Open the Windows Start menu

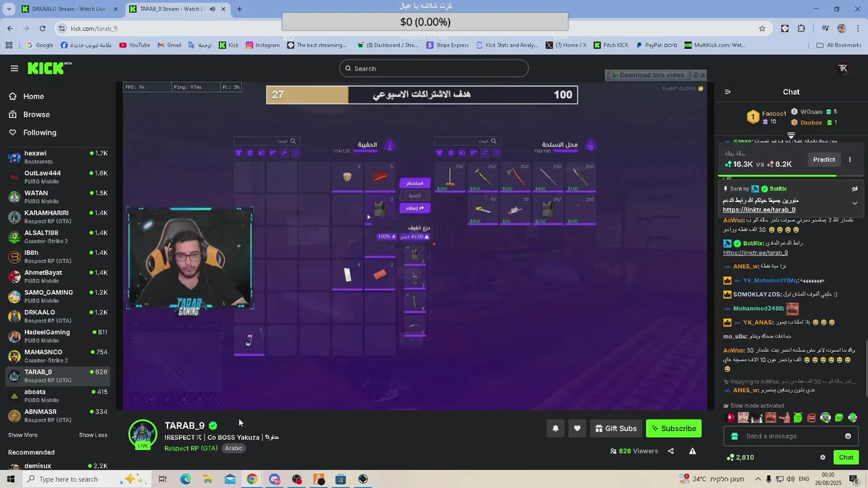[11, 479]
